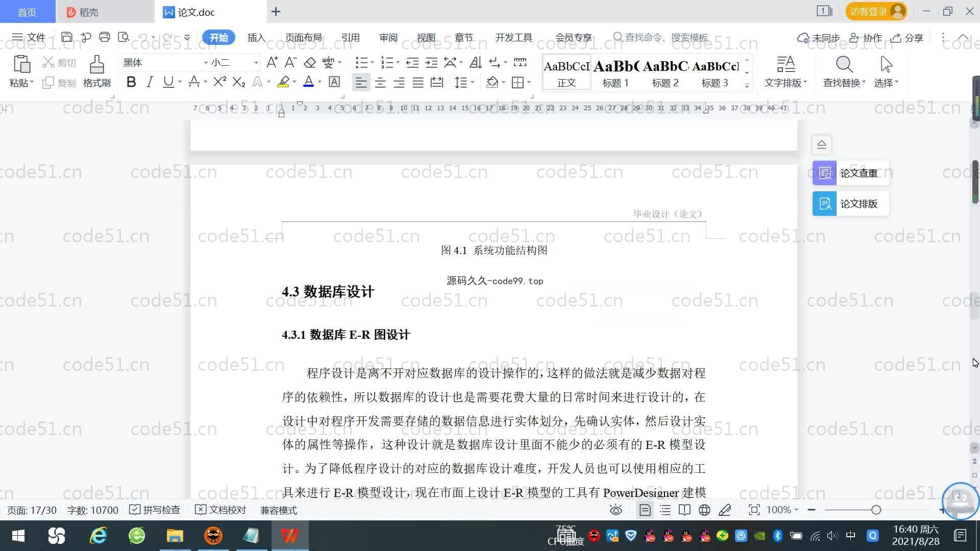The image size is (980, 551).
Task: Click the 分享 share button
Action: 907,38
